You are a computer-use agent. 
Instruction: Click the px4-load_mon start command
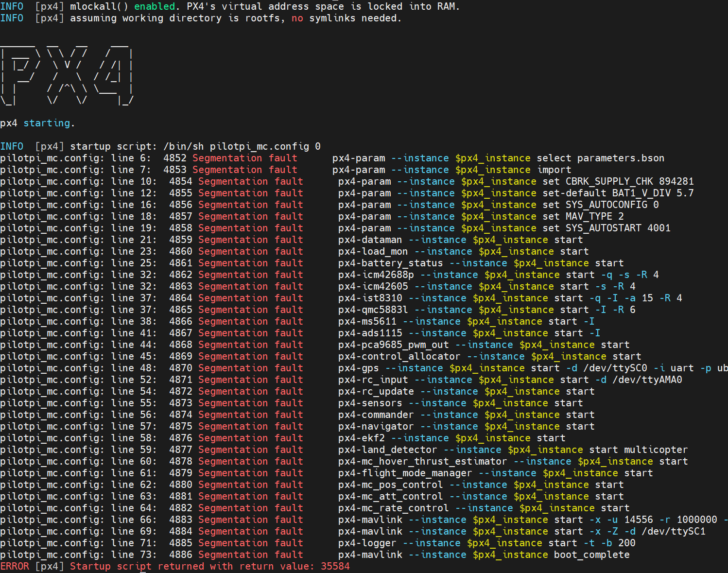point(464,251)
